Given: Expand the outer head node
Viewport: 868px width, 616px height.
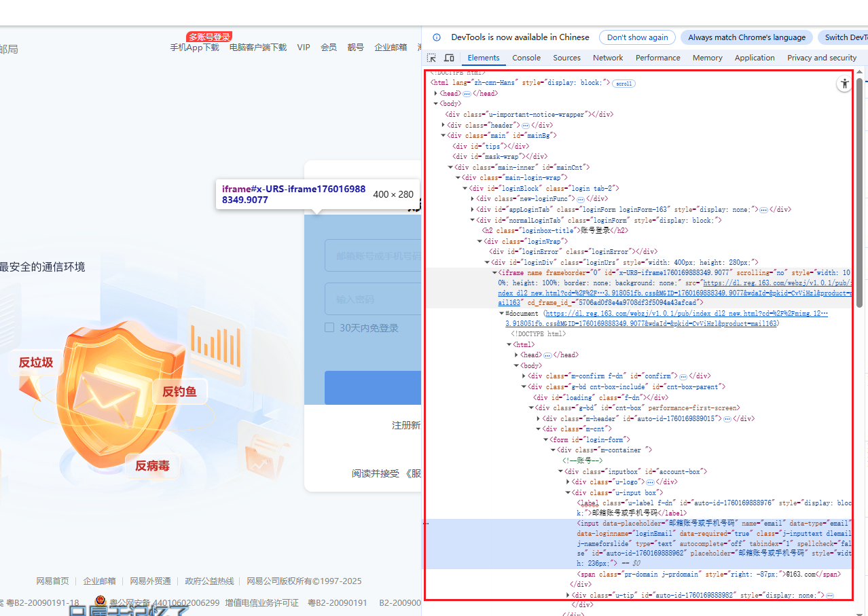Looking at the screenshot, I should [x=436, y=94].
